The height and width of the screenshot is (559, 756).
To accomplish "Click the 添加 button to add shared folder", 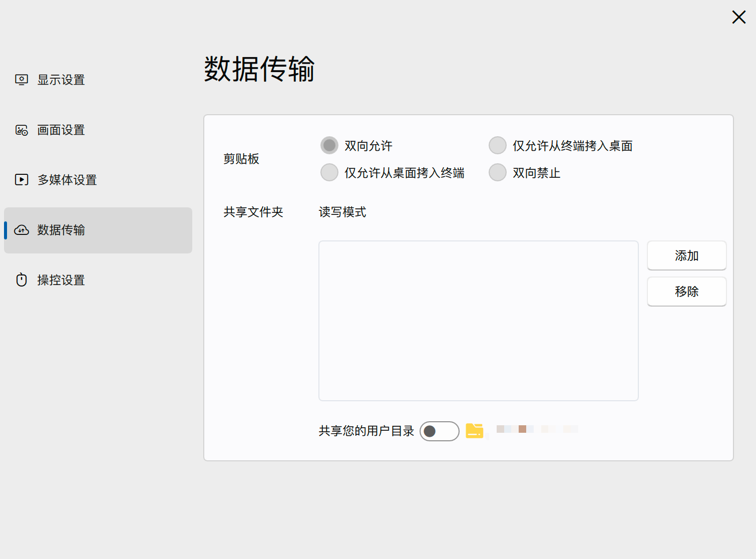I will coord(686,255).
